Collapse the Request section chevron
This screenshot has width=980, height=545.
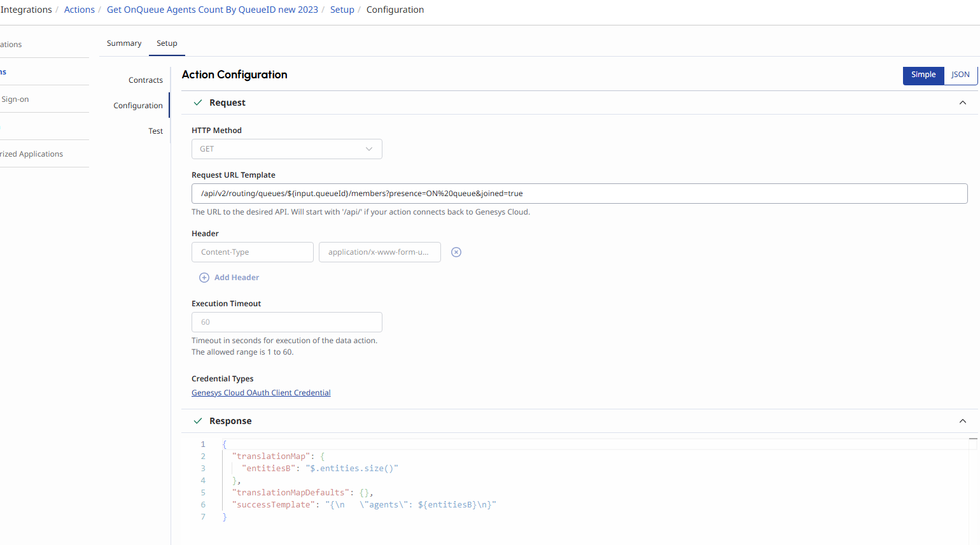pyautogui.click(x=962, y=103)
